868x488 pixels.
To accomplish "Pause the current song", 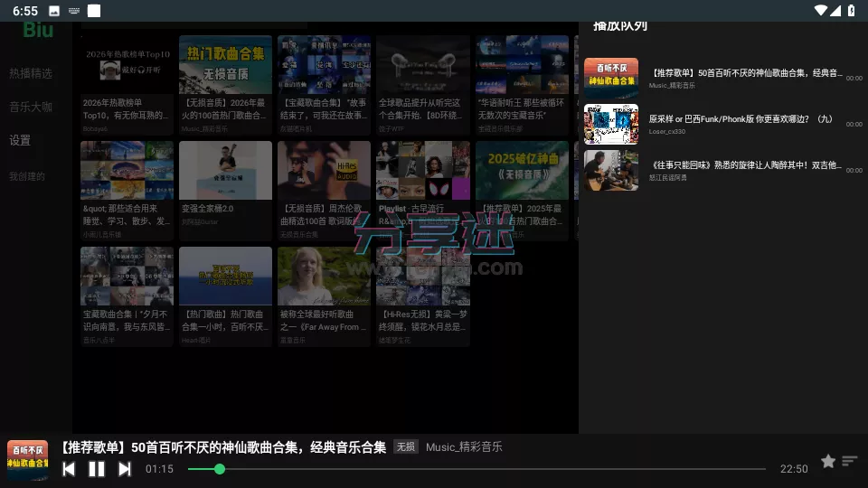I will pyautogui.click(x=97, y=469).
